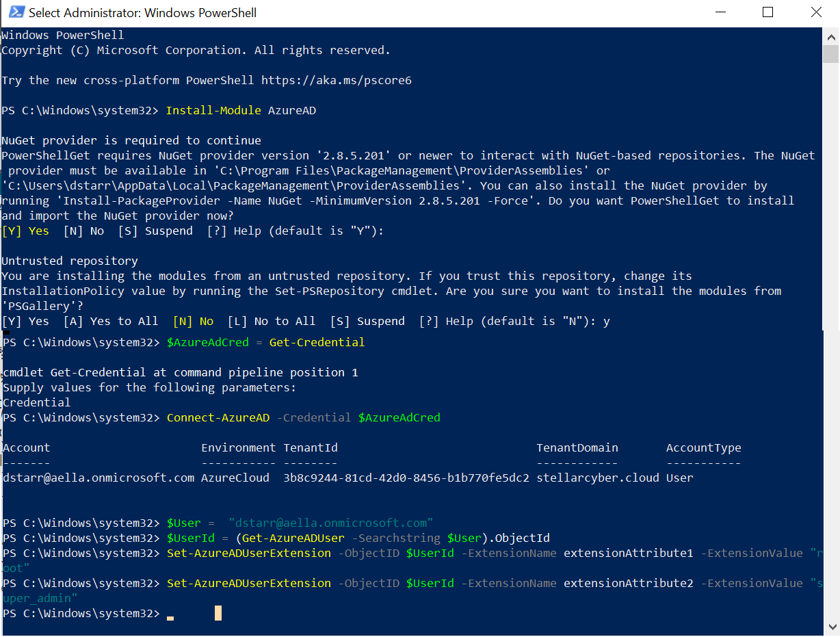Click the Connect-AzureAD command text
The width and height of the screenshot is (840, 637).
coord(218,417)
